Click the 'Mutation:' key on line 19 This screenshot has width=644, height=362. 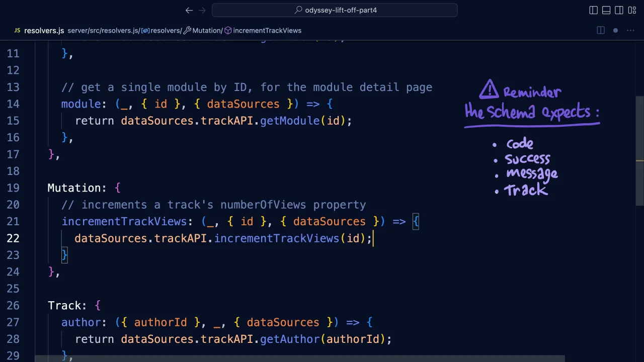click(77, 188)
